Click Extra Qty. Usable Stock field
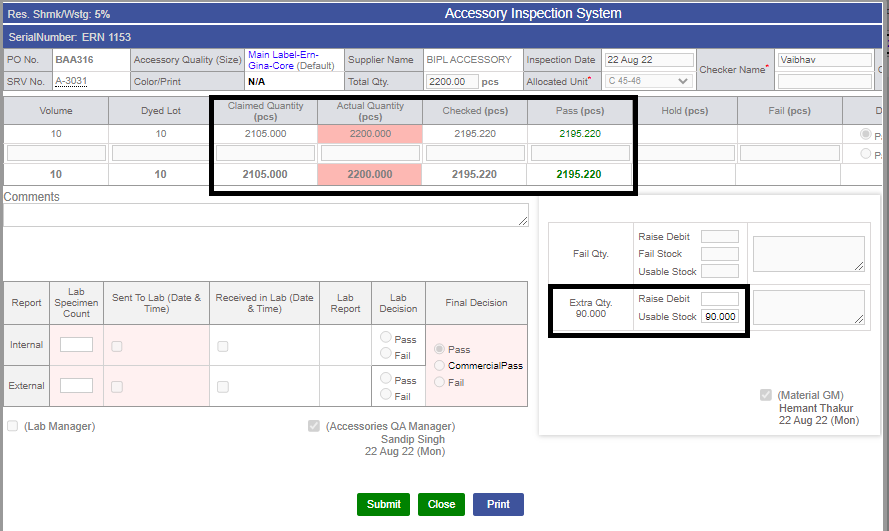The height and width of the screenshot is (531, 889). click(719, 316)
